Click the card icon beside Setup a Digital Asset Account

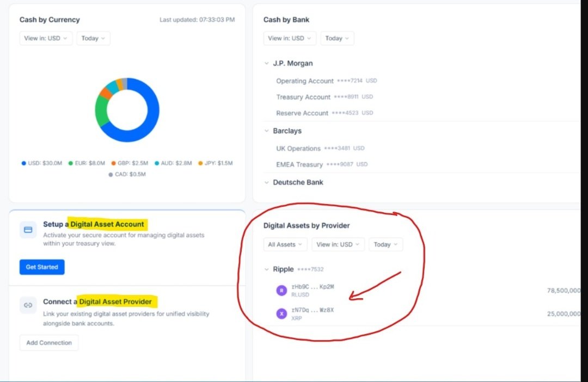28,230
